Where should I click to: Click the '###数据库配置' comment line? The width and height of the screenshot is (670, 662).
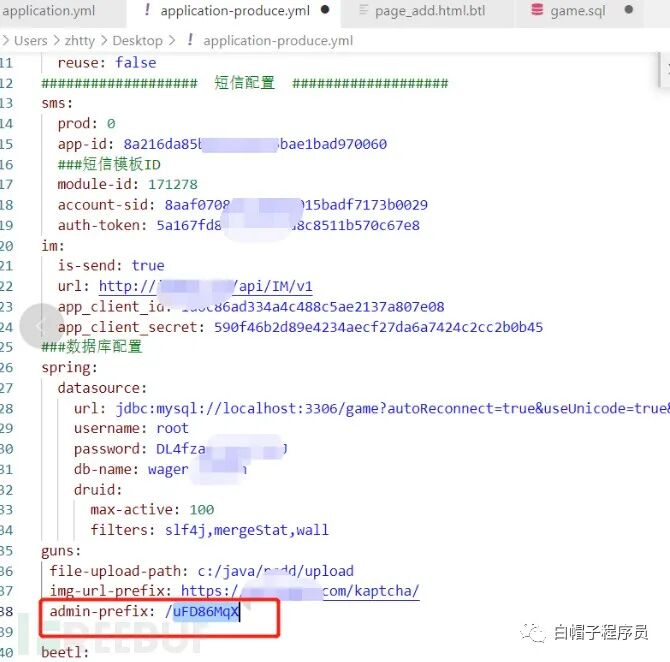point(91,347)
